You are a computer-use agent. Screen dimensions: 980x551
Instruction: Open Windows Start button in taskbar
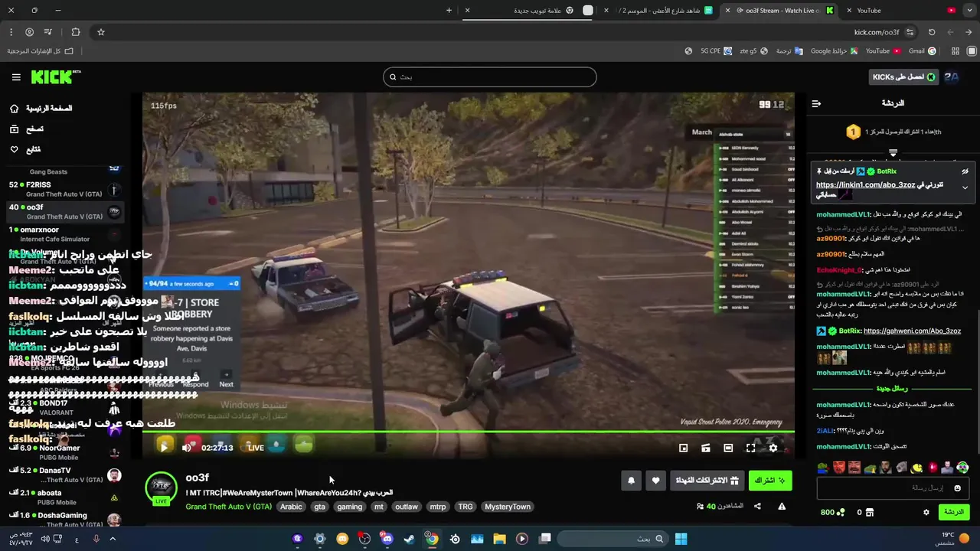coord(681,539)
